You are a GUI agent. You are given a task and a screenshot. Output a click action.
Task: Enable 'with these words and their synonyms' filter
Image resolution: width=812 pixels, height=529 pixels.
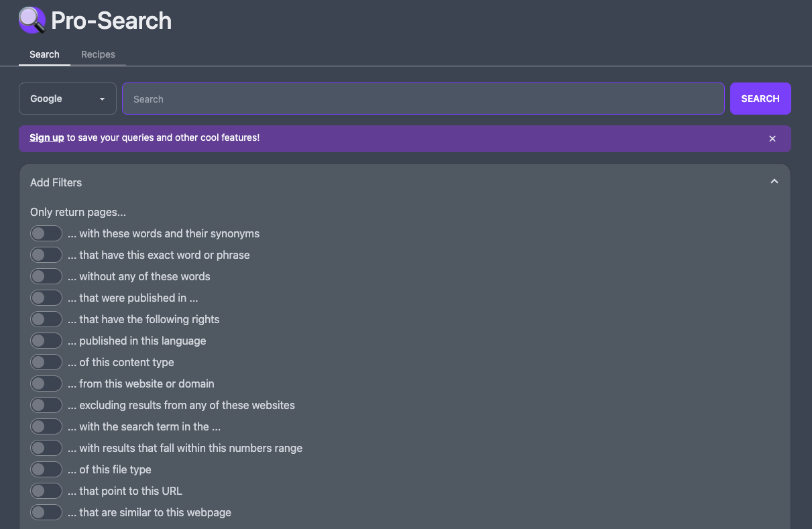pos(46,233)
